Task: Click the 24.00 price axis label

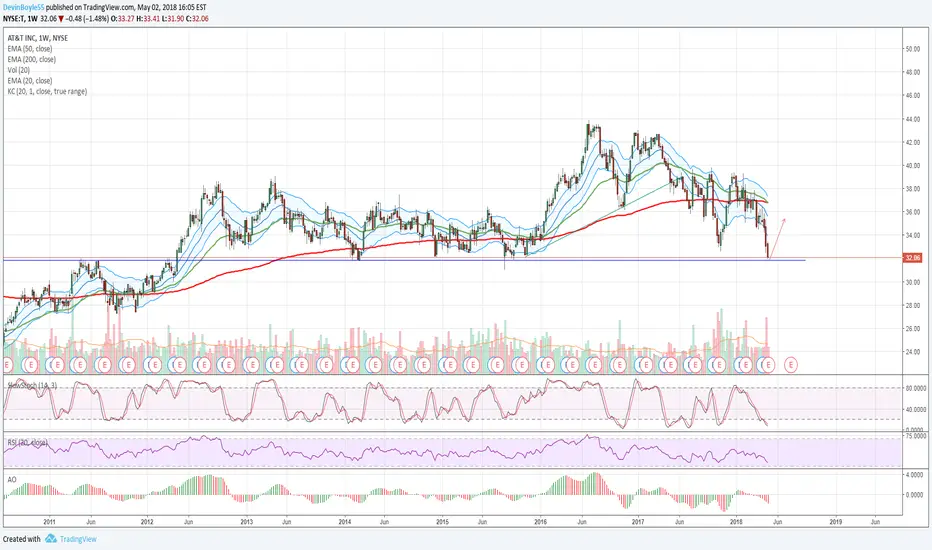Action: click(912, 352)
